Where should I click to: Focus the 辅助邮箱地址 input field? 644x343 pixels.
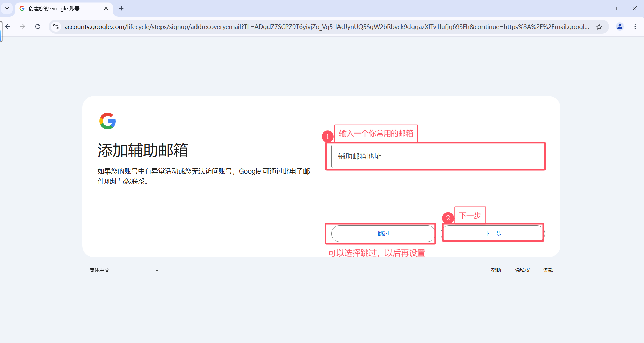point(437,156)
